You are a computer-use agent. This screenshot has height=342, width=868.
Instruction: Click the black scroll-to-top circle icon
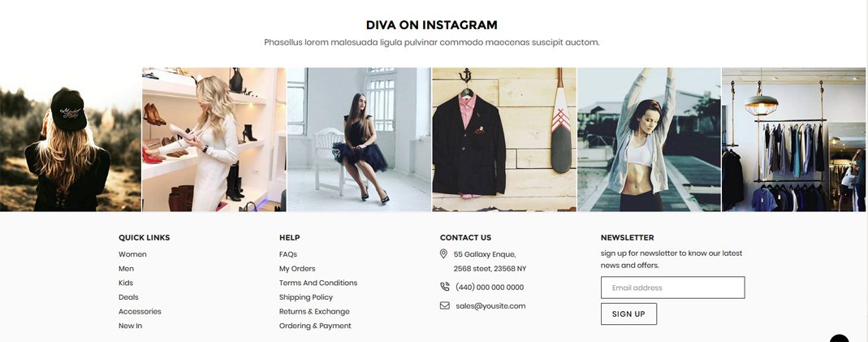pos(840,338)
